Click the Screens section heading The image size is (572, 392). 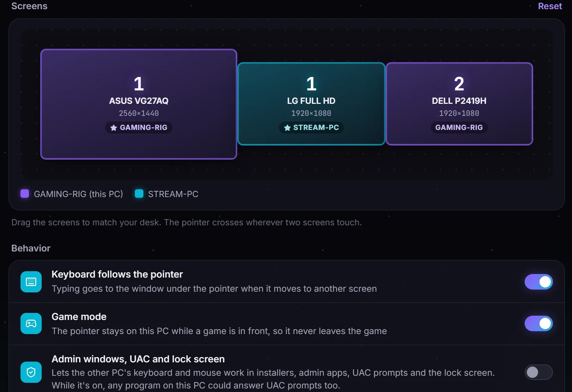(29, 6)
